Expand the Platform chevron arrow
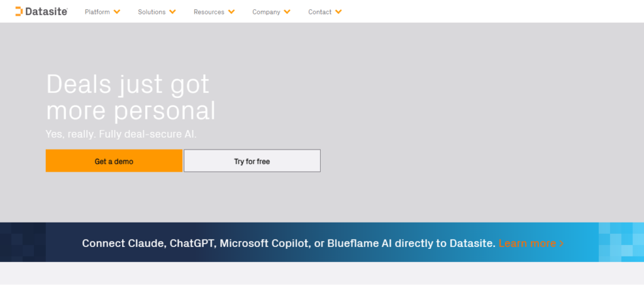This screenshot has width=644, height=286. click(117, 12)
